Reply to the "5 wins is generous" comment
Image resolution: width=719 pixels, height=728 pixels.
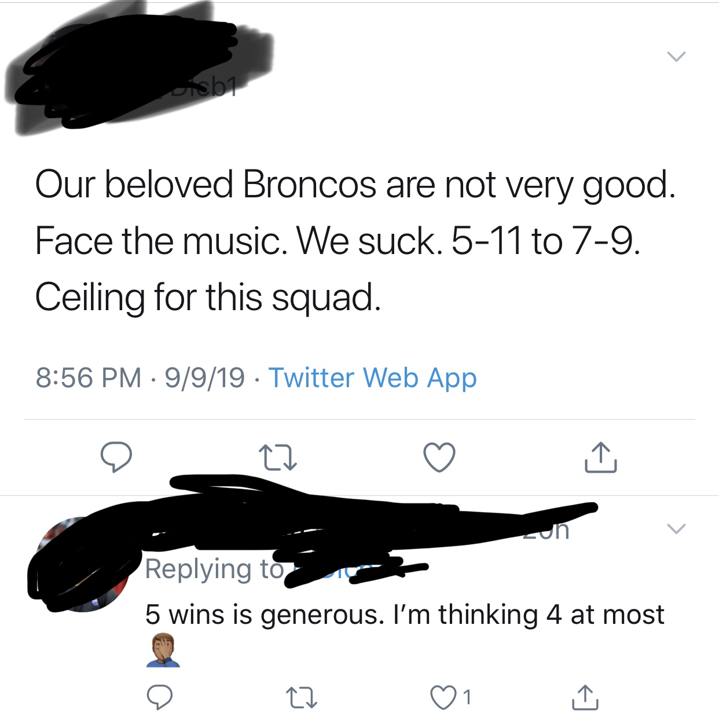[x=159, y=697]
